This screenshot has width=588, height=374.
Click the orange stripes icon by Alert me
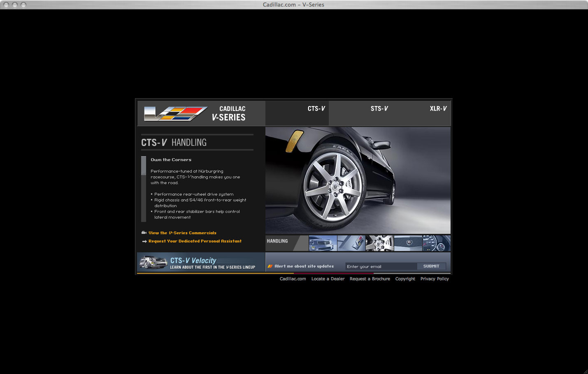click(270, 266)
